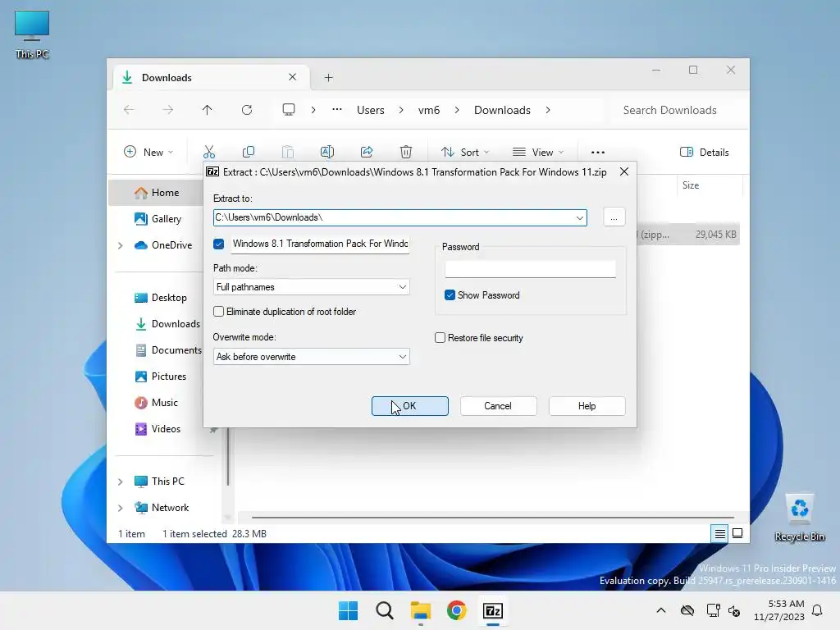Open the Windows Start menu
The image size is (840, 630).
pyautogui.click(x=348, y=610)
